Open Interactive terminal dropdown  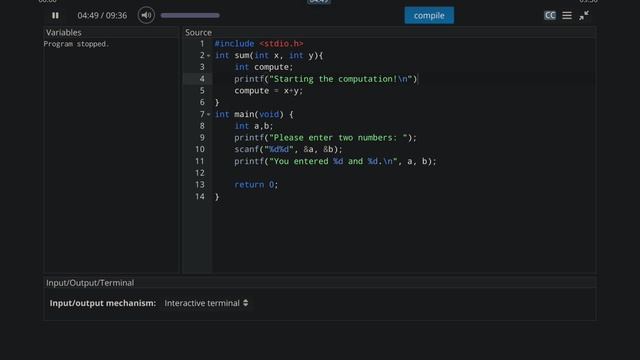tap(206, 303)
